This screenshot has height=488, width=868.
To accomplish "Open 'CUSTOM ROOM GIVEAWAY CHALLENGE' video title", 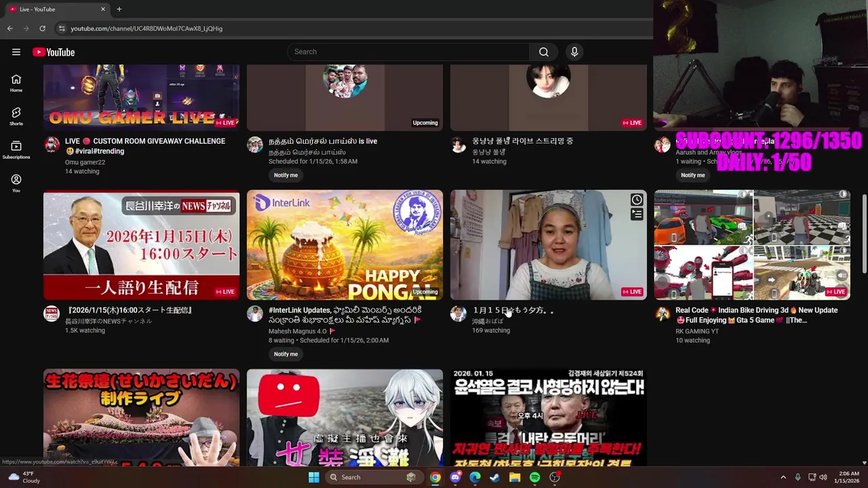I will click(145, 146).
